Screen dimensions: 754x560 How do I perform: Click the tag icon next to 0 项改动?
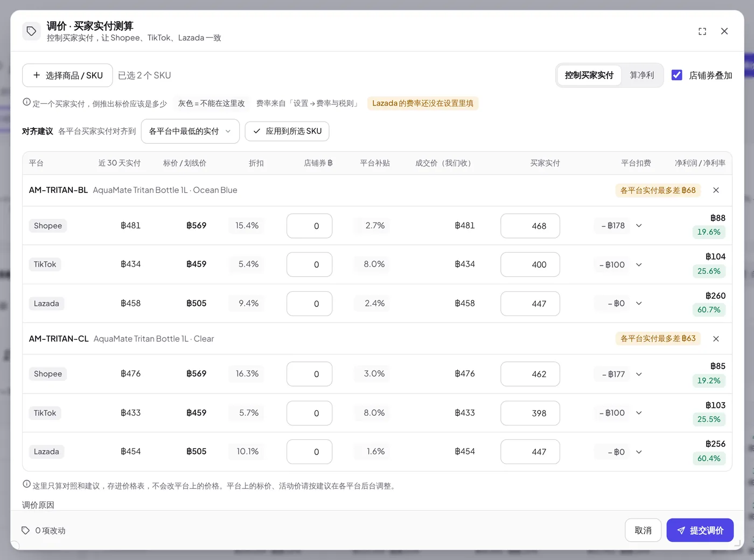tap(25, 530)
